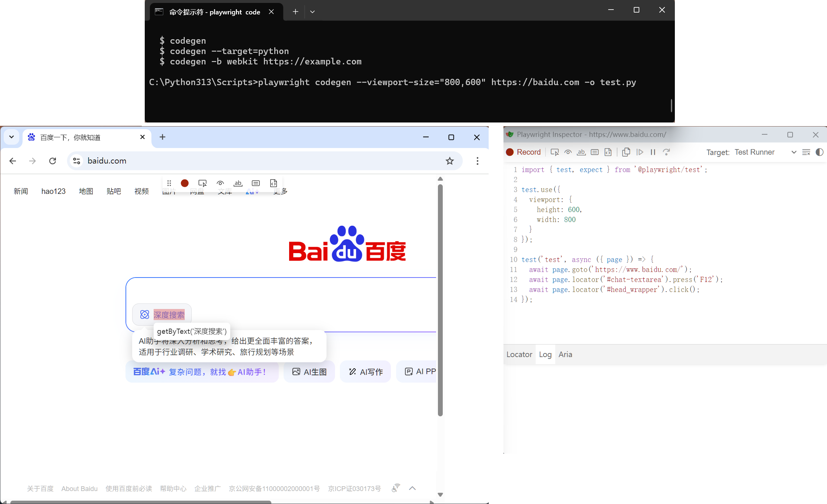827x504 pixels.
Task: Click Assert snapshot icon in Inspector toolbar
Action: click(608, 152)
